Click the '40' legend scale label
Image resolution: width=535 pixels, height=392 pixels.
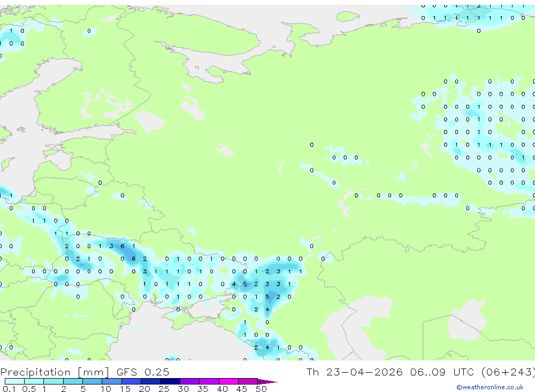tap(222, 389)
